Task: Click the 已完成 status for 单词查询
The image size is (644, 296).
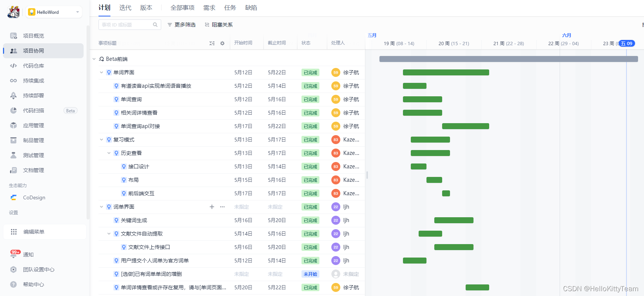Action: click(310, 99)
